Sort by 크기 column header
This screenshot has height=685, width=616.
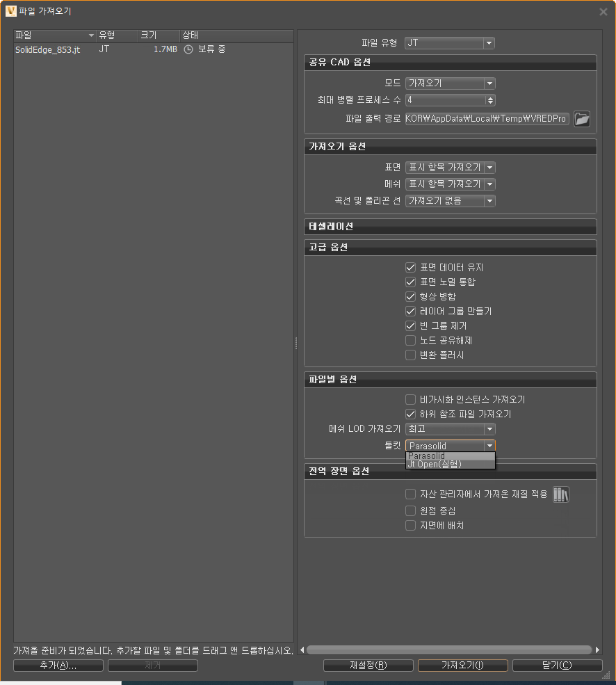[x=159, y=35]
